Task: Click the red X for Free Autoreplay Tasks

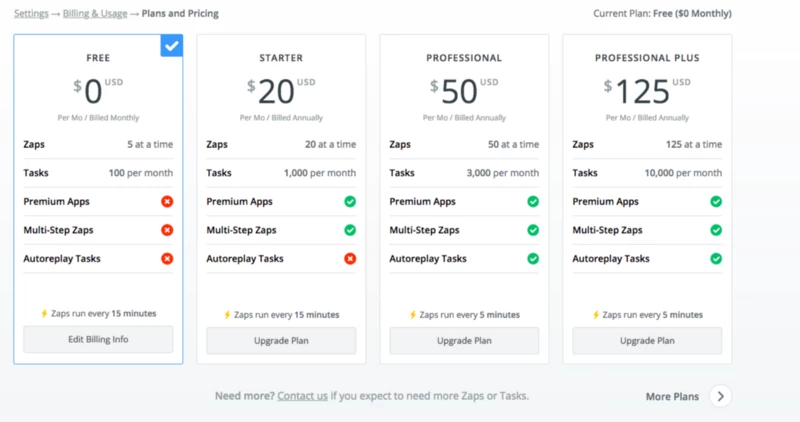Action: pos(166,259)
